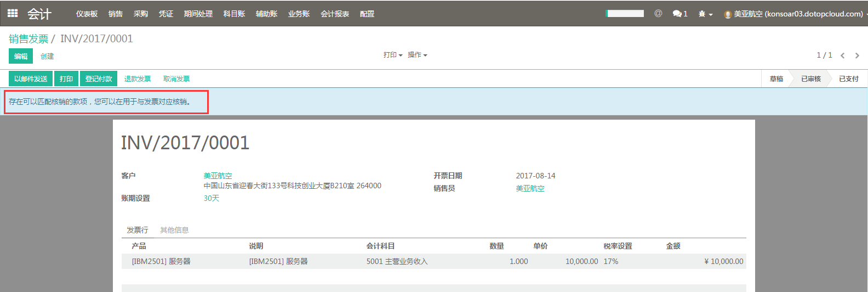Open the 辅助账 menu
This screenshot has width=868, height=292.
click(266, 14)
